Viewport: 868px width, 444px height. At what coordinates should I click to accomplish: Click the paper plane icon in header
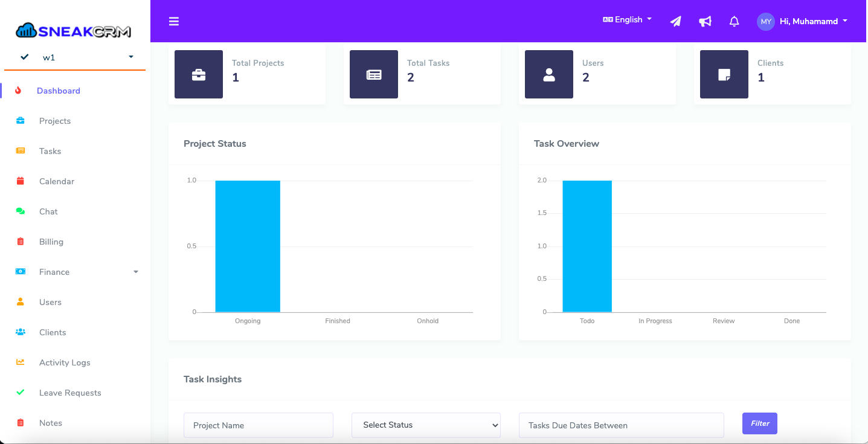676,21
